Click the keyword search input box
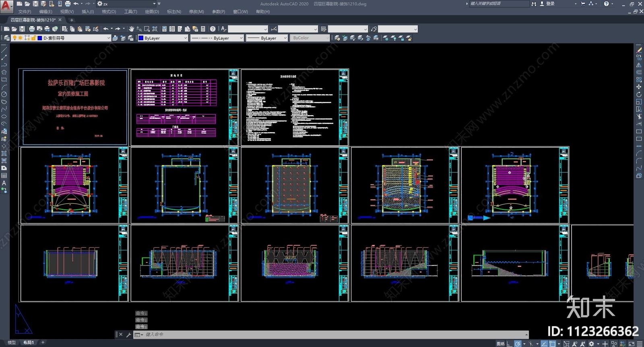This screenshot has height=347, width=644. [x=499, y=4]
